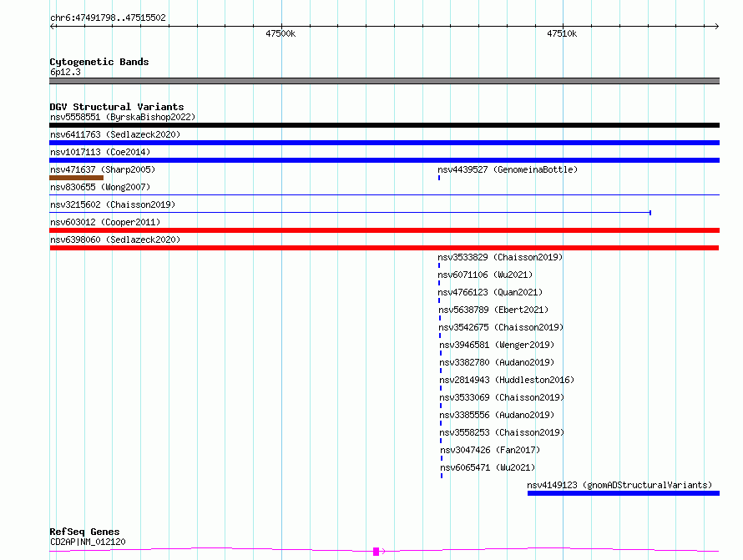Click the magenta CD2AP exon box
The width and height of the screenshot is (743, 560).
coord(377,552)
